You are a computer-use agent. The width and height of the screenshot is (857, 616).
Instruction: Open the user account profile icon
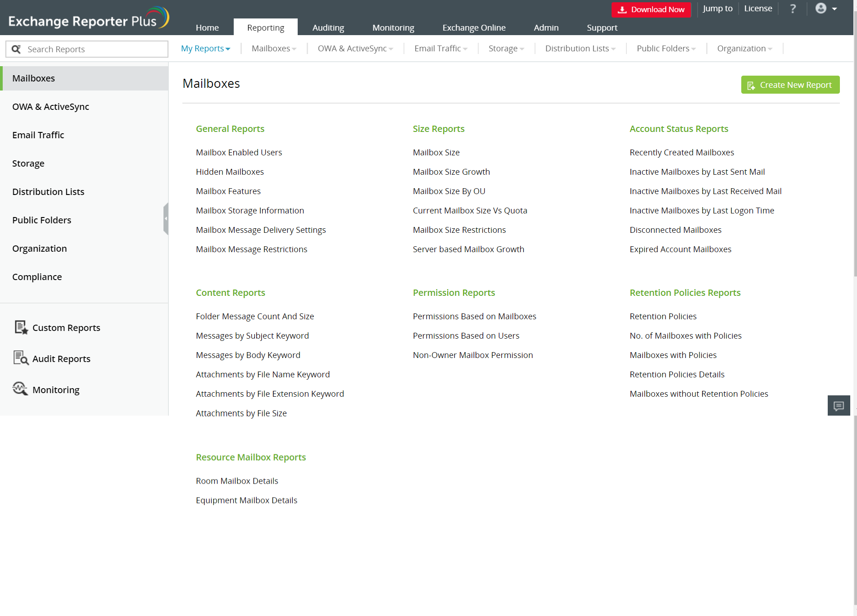point(821,9)
